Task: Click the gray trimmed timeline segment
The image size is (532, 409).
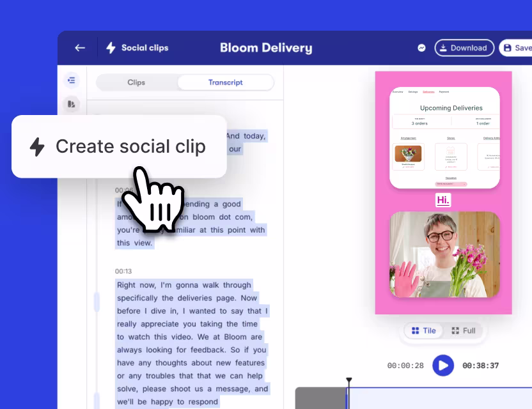Action: coord(320,398)
